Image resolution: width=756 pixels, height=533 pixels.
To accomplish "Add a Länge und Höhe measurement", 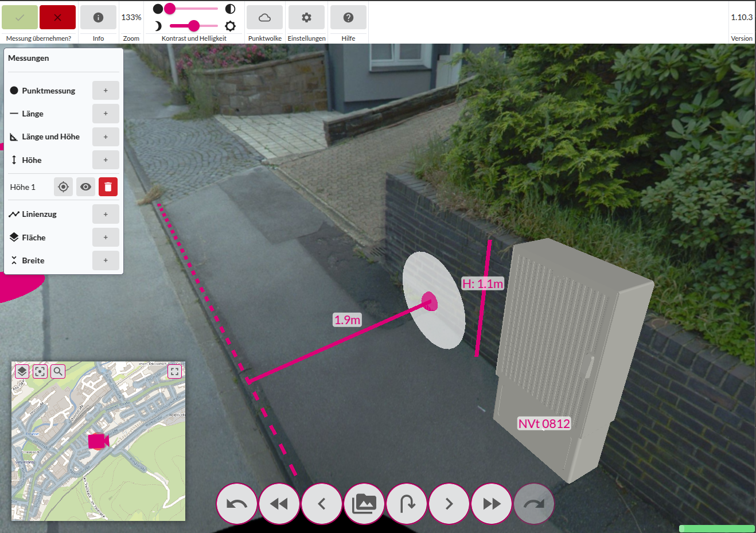I will pos(106,137).
